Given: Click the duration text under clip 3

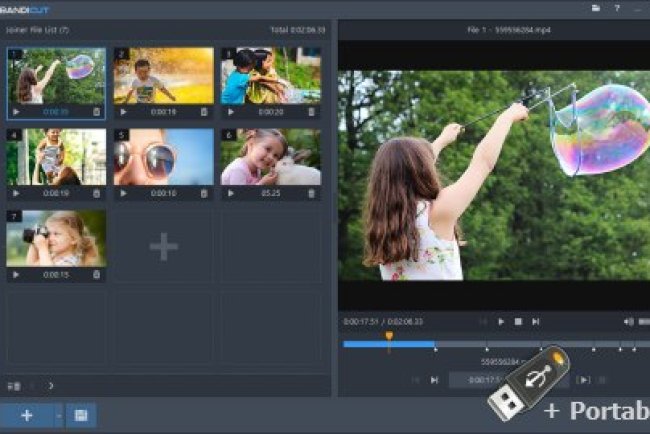Looking at the screenshot, I should [271, 112].
